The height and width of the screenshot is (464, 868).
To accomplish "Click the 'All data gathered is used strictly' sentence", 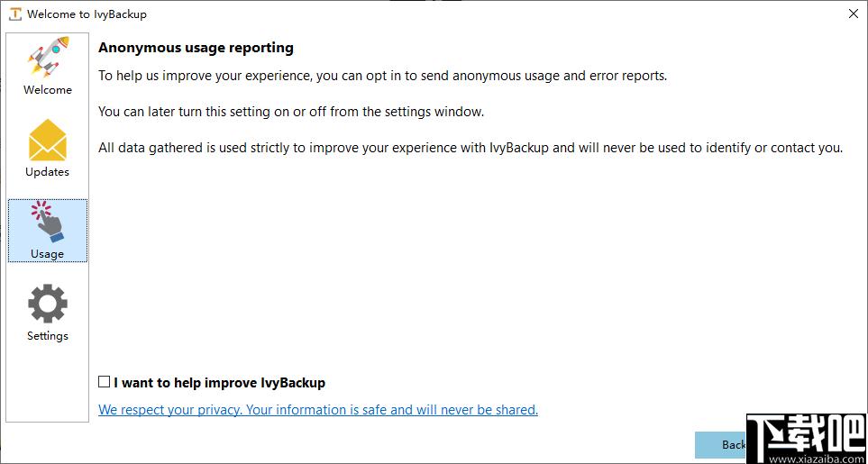I will pos(471,148).
